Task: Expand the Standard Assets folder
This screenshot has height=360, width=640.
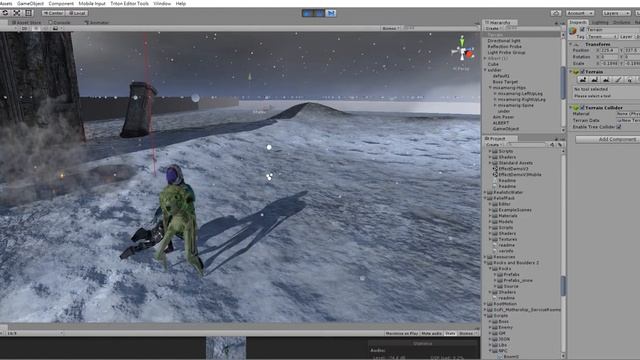Action: tap(490, 163)
